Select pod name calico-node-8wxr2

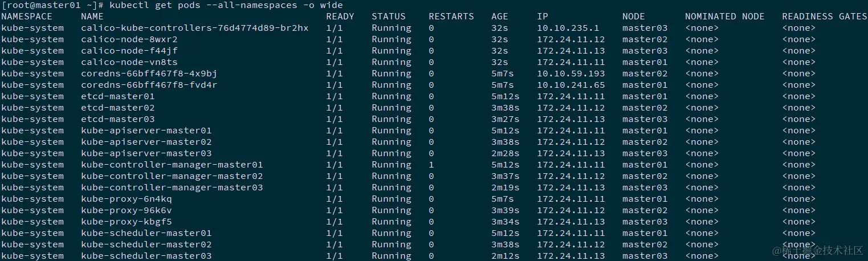pyautogui.click(x=129, y=39)
